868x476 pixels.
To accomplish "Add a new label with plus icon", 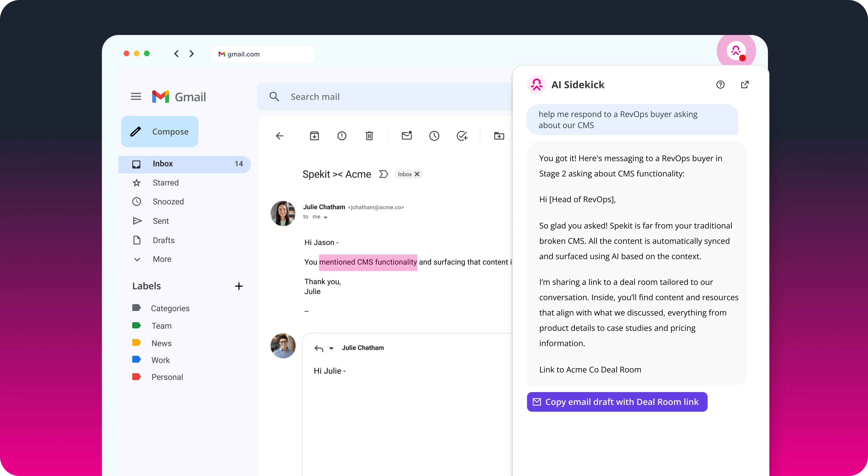I will click(239, 286).
